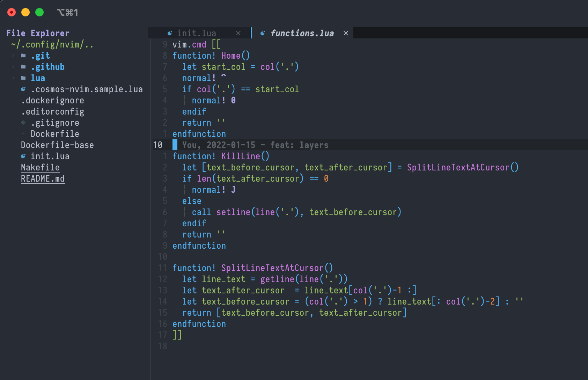Open the Makefile file

(x=40, y=167)
